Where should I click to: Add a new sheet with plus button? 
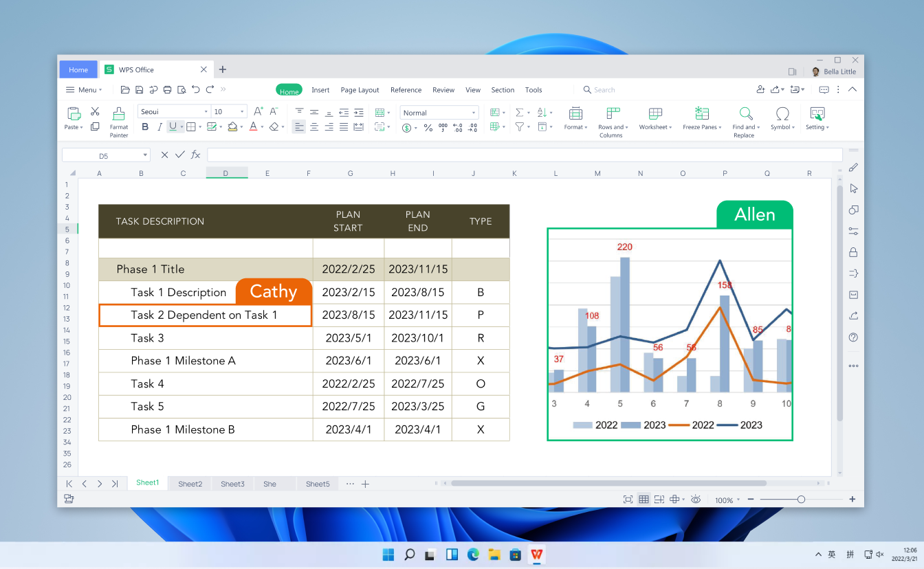pyautogui.click(x=365, y=484)
